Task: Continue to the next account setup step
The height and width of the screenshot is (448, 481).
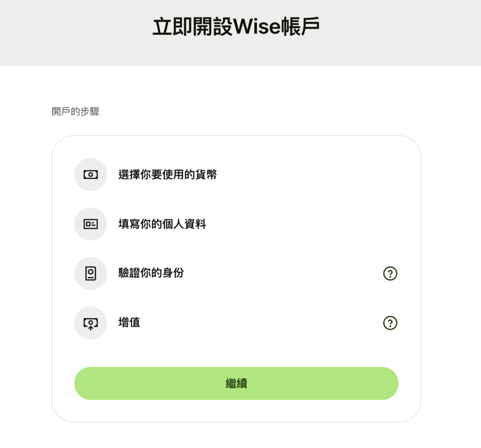Action: click(x=236, y=383)
